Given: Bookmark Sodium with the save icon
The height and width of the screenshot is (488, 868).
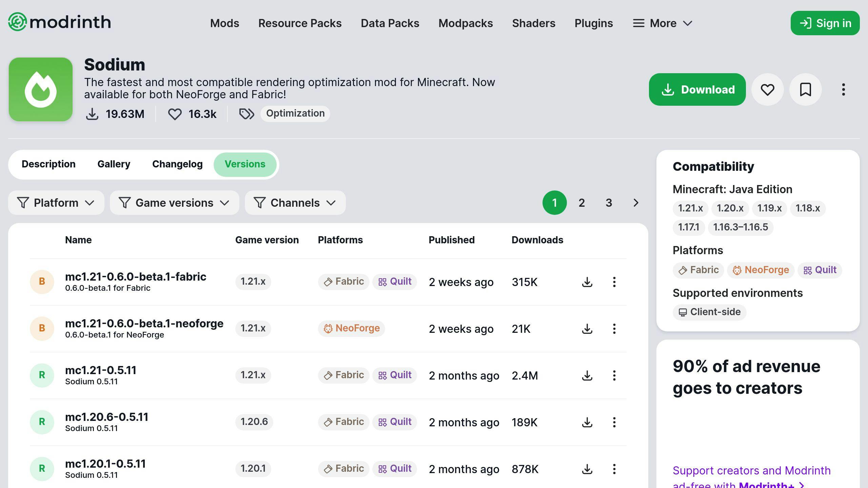Looking at the screenshot, I should 806,89.
